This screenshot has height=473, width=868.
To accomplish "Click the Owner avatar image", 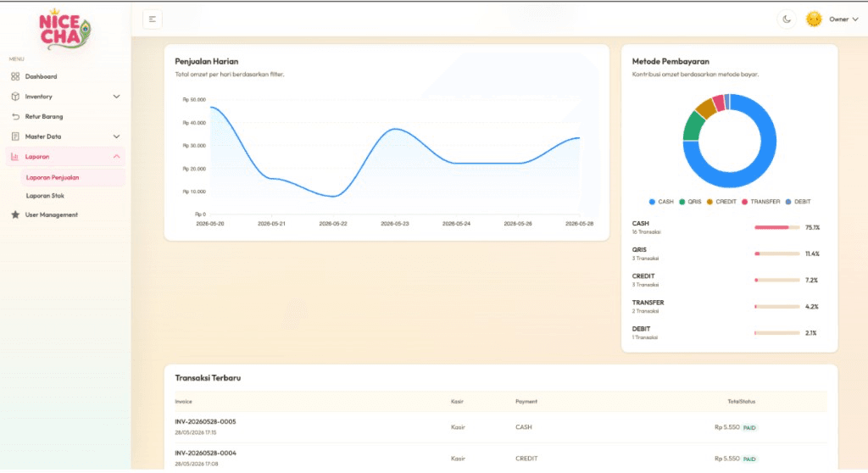I will coord(814,19).
